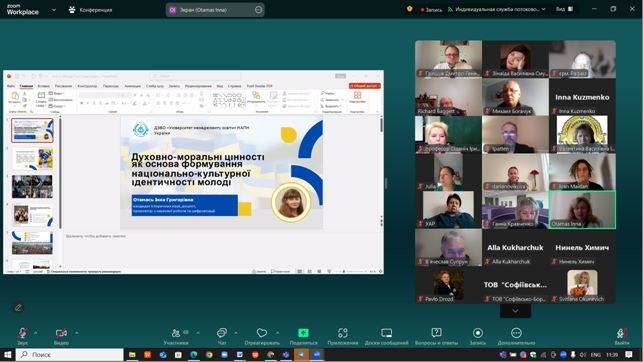Expand the arrow next to Отреагировать
This screenshot has height=362, width=643.
tap(278, 332)
